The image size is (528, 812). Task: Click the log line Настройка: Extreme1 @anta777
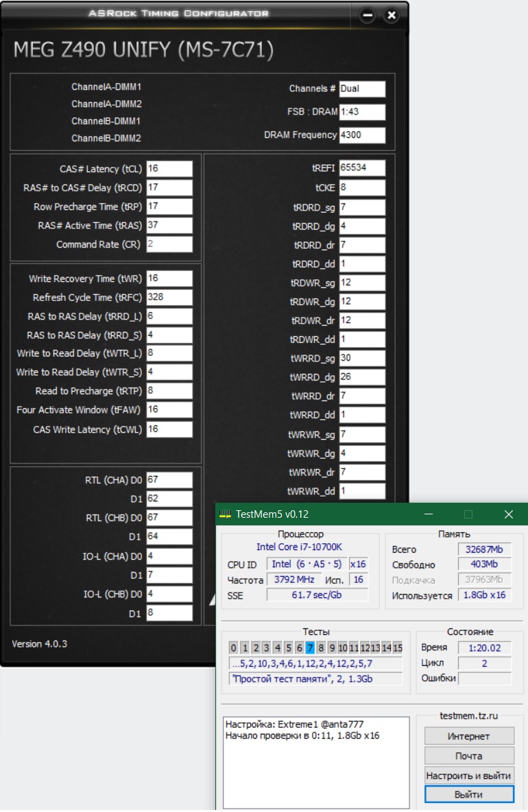[294, 724]
